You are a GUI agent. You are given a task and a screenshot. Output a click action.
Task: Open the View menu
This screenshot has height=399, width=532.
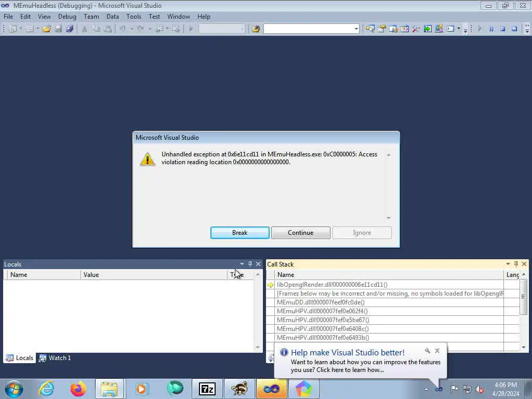(44, 17)
